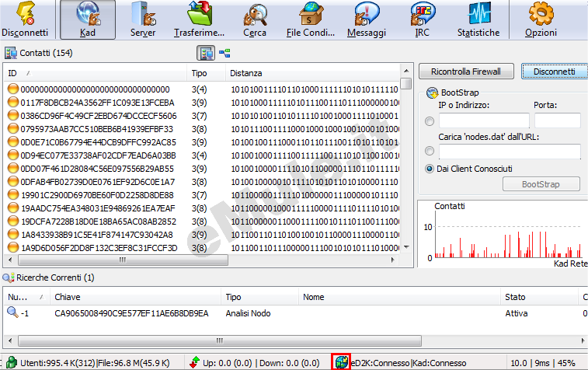This screenshot has width=588, height=370.
Task: Open the Statistiche window
Action: [478, 19]
